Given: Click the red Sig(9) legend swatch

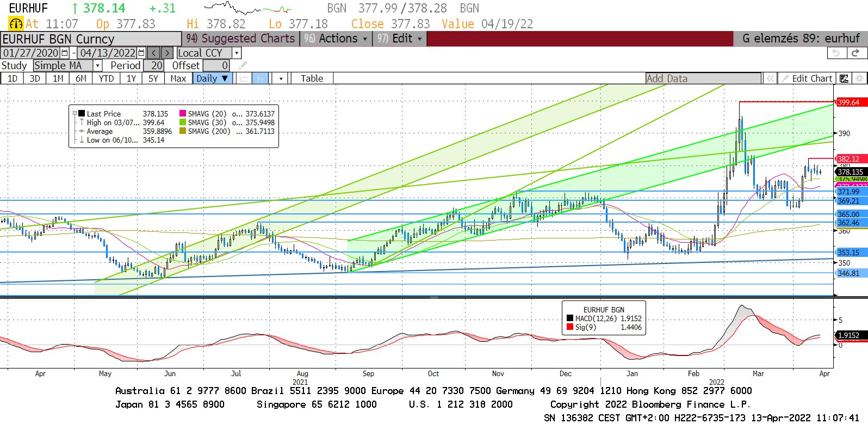Looking at the screenshot, I should coord(570,327).
